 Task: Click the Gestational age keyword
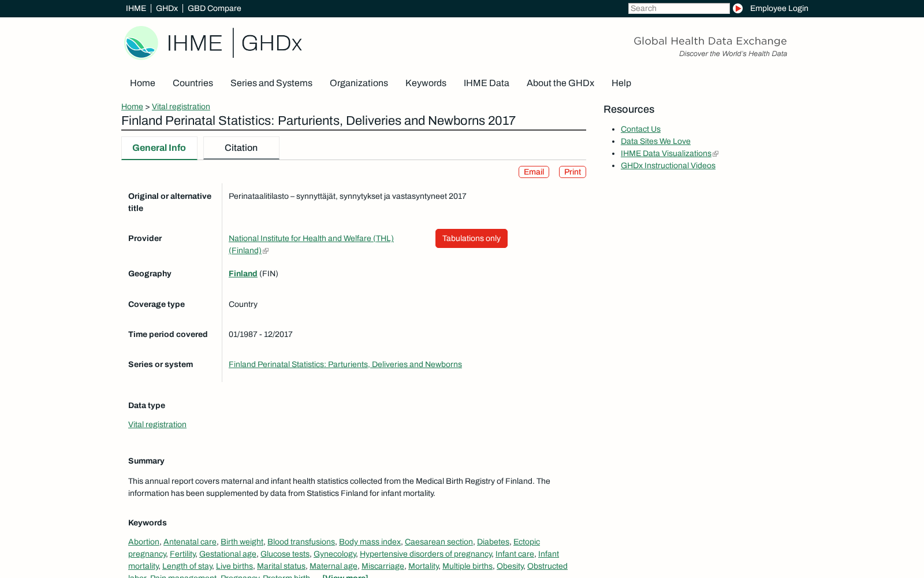[x=228, y=554]
